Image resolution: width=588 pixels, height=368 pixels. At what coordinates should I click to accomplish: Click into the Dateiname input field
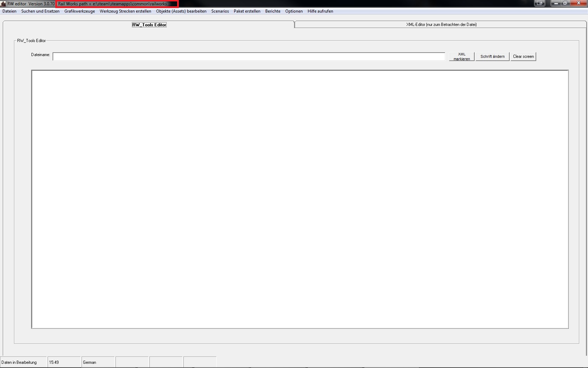pyautogui.click(x=249, y=56)
